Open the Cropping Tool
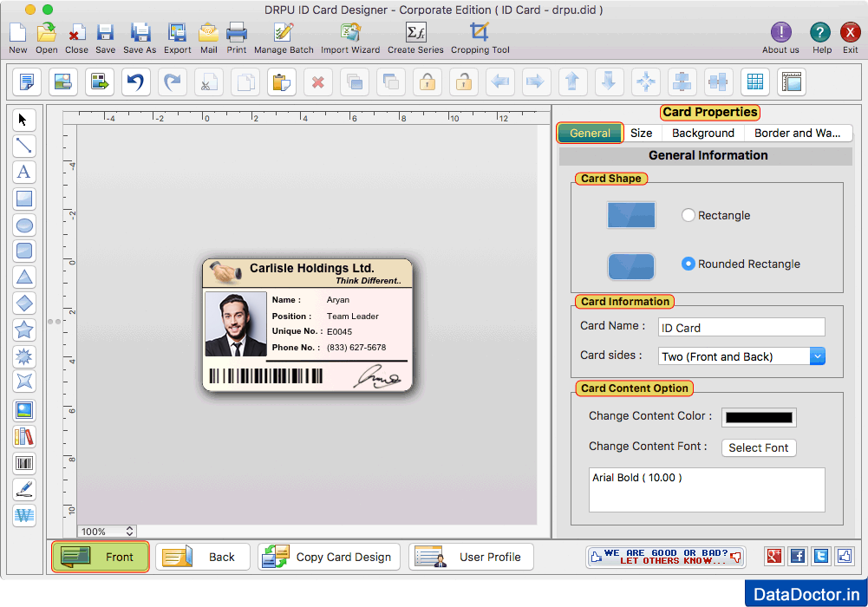The image size is (868, 607). tap(480, 36)
